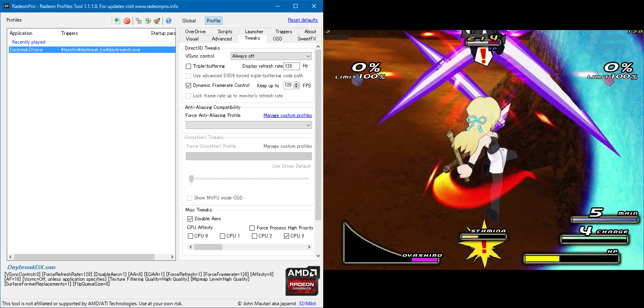Enable the Triple-buffering checkbox
This screenshot has height=308, width=644.
tap(189, 66)
